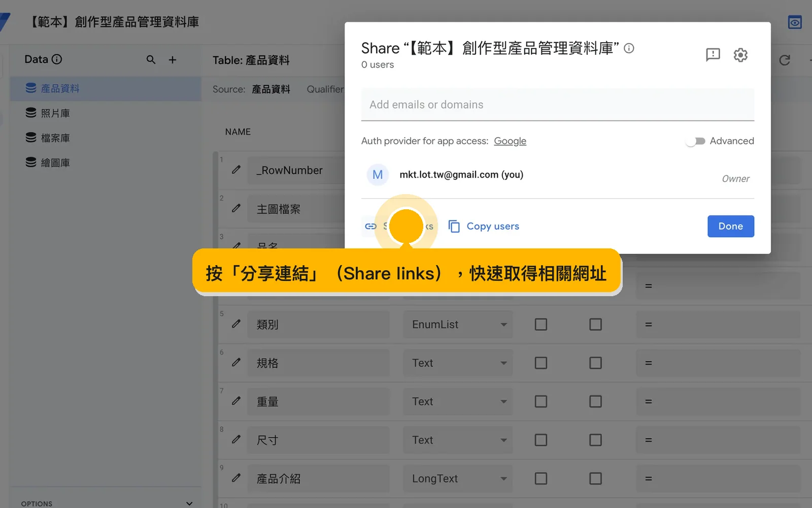The width and height of the screenshot is (812, 508).
Task: Check first checkbox in 產品介紹 row
Action: coord(541,479)
